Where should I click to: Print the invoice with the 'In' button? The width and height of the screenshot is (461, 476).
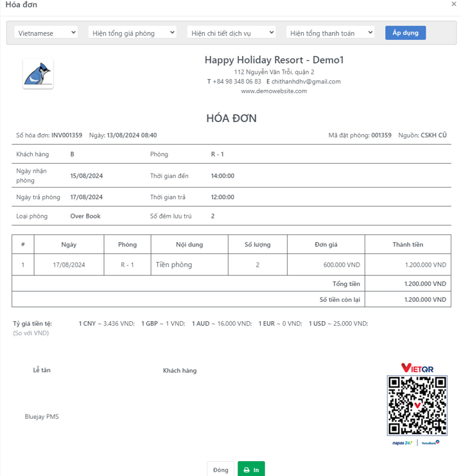(x=251, y=470)
